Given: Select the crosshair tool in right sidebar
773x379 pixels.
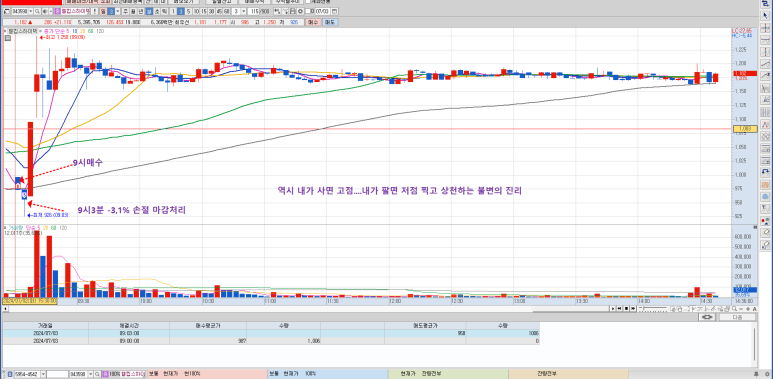Looking at the screenshot, I should pyautogui.click(x=765, y=27).
